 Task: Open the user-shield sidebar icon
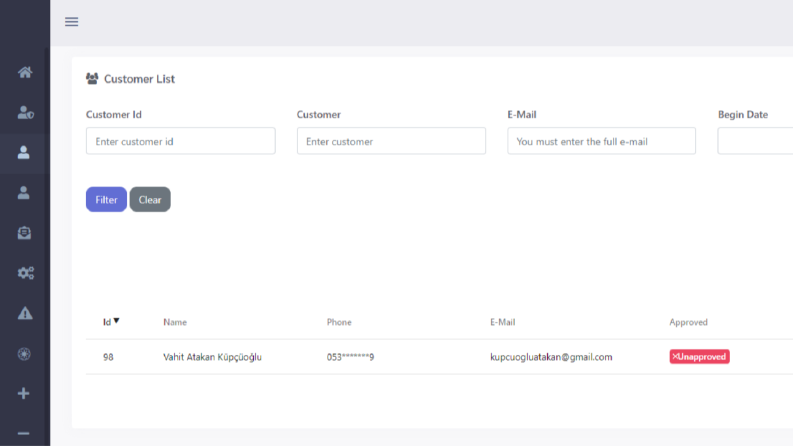point(25,112)
